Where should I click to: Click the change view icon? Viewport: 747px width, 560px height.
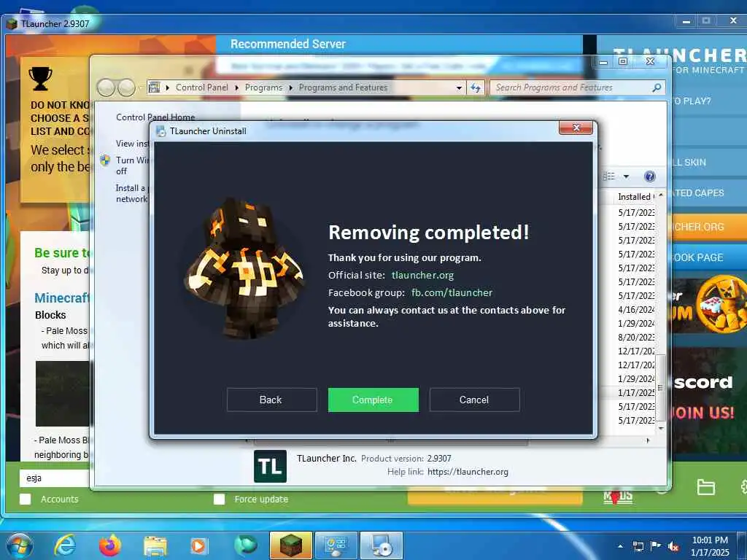point(609,176)
